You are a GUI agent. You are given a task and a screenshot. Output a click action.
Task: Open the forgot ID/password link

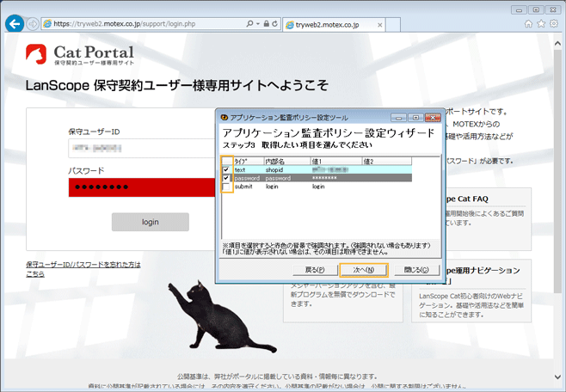click(83, 269)
